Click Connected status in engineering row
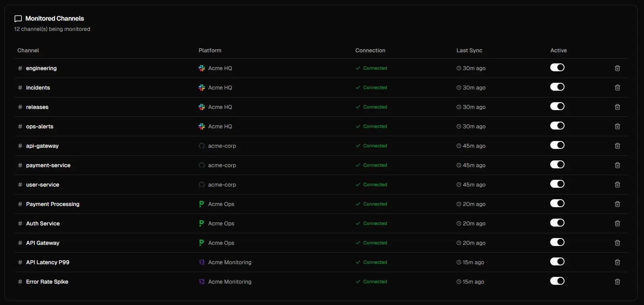Image resolution: width=644 pixels, height=305 pixels. point(371,68)
